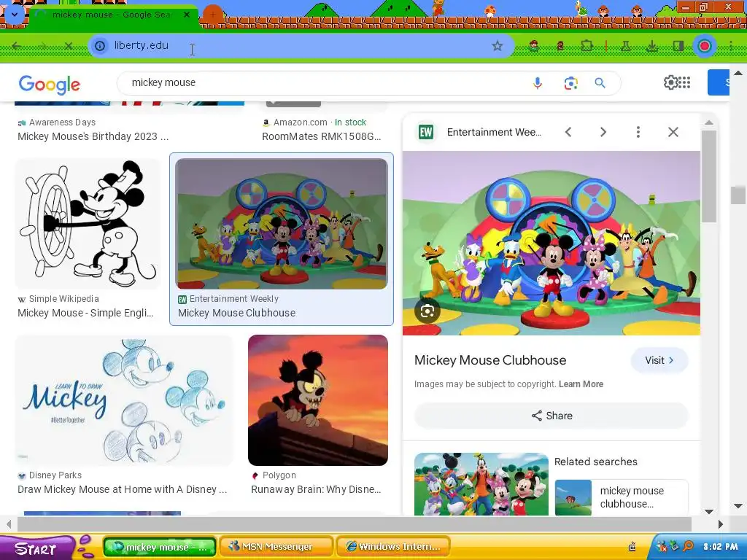
Task: Open large Mickey Mouse Clubhouse preview image
Action: pos(551,243)
